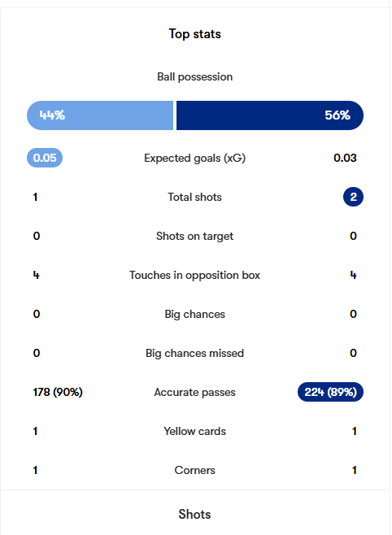Click the Shots on target label
Viewport: 392px width, 535px height.
click(x=195, y=236)
